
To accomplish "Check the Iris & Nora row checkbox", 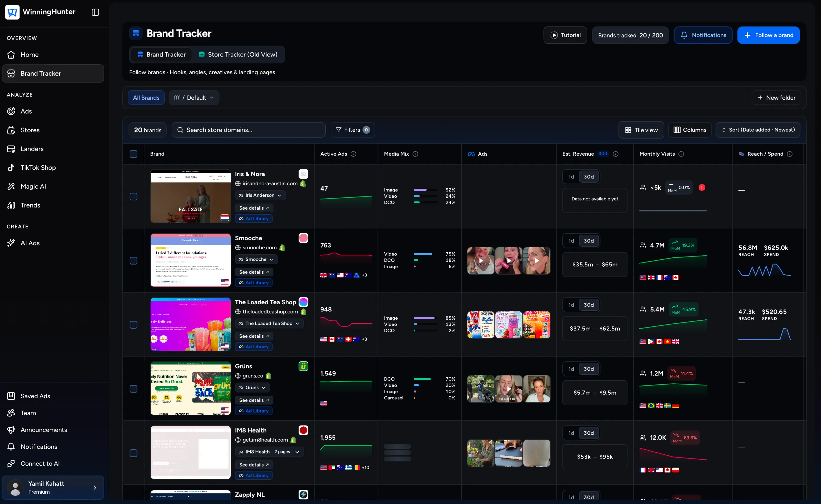I will point(133,197).
